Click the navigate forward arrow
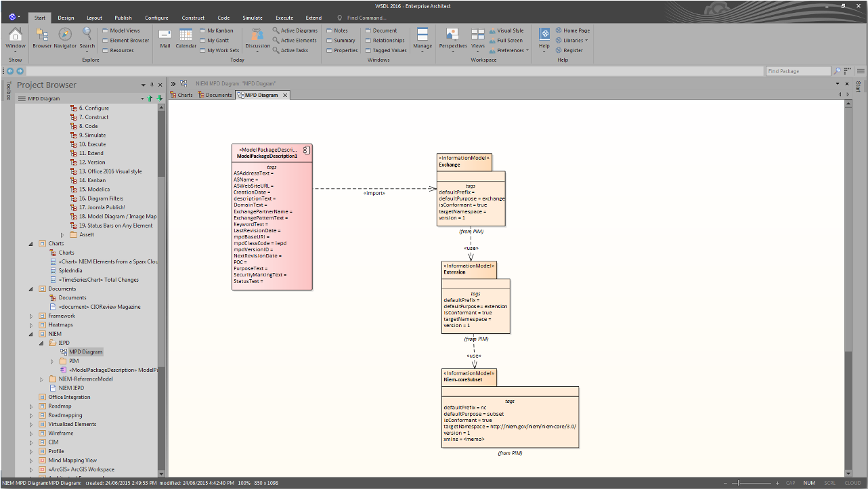Viewport: 868px width, 489px height. point(20,71)
